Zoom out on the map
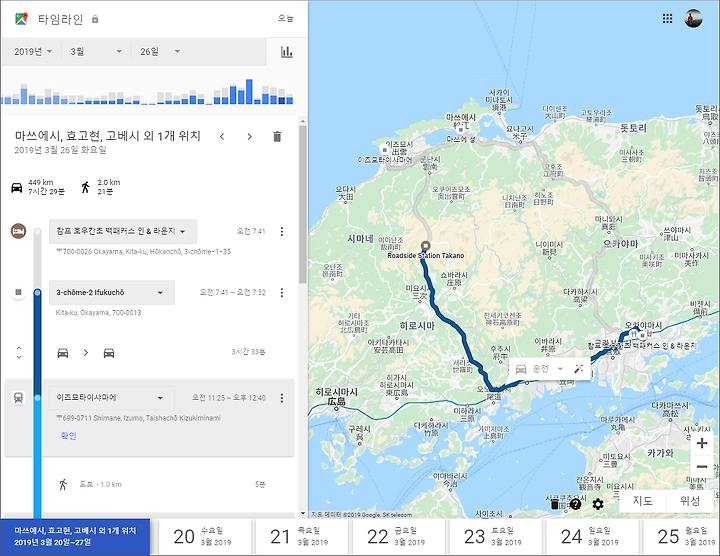Viewport: 720px width, 556px height. (x=702, y=466)
